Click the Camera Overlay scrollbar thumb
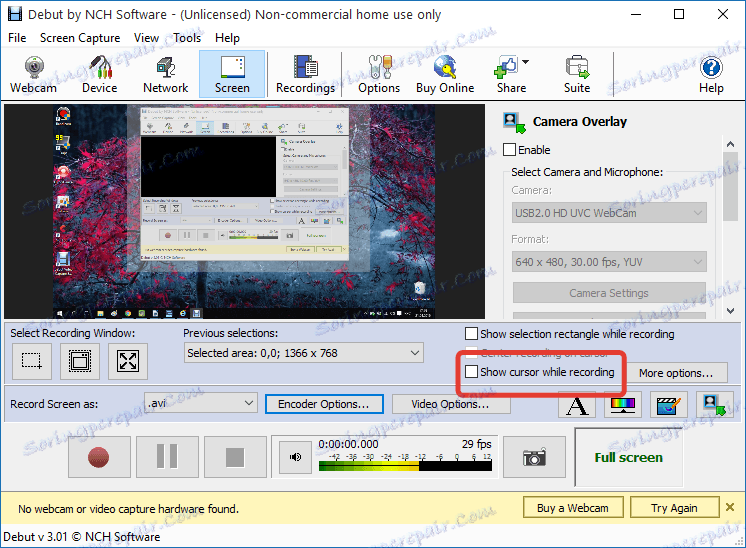This screenshot has height=548, width=746. [730, 186]
